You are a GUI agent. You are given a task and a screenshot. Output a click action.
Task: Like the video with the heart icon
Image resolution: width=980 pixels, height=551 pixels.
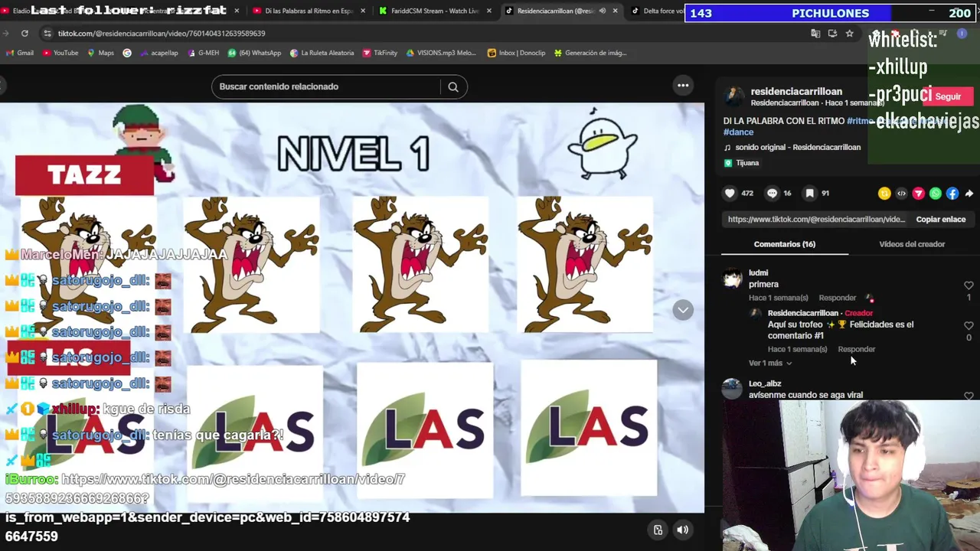coord(730,194)
